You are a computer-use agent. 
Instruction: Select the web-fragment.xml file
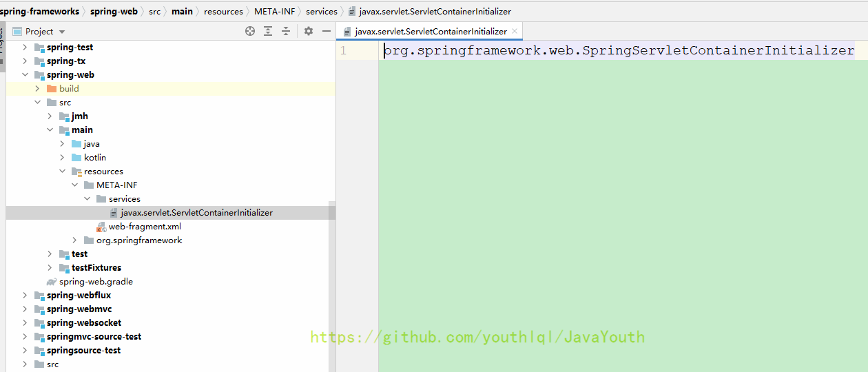click(x=145, y=227)
